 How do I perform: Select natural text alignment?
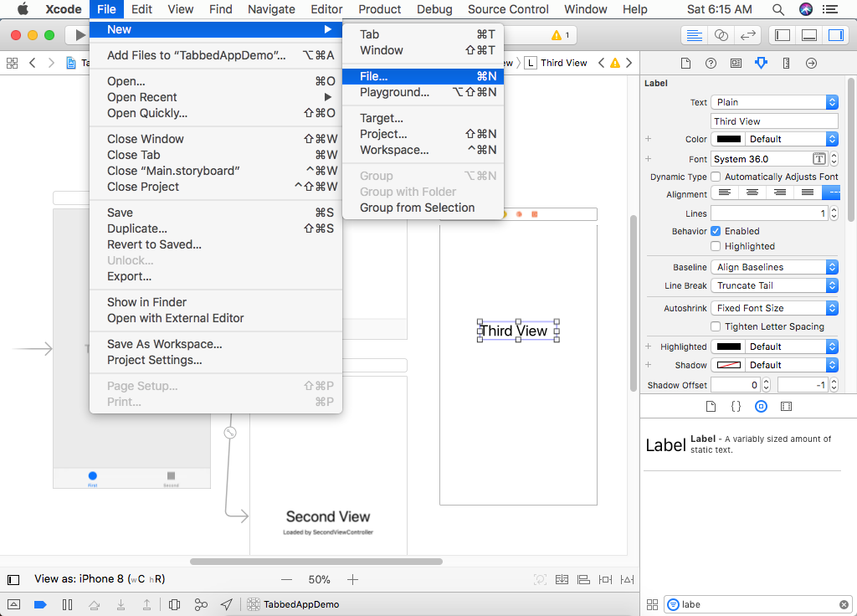831,192
